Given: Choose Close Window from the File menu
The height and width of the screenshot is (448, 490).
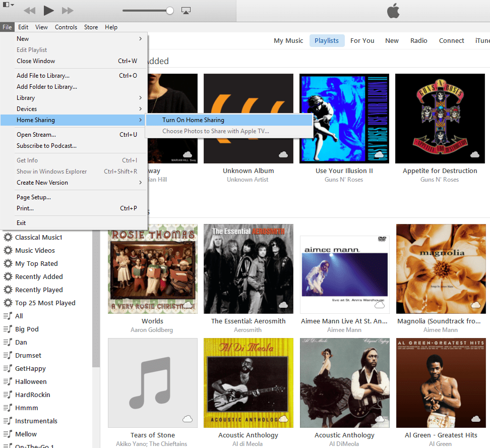Looking at the screenshot, I should coord(74,61).
